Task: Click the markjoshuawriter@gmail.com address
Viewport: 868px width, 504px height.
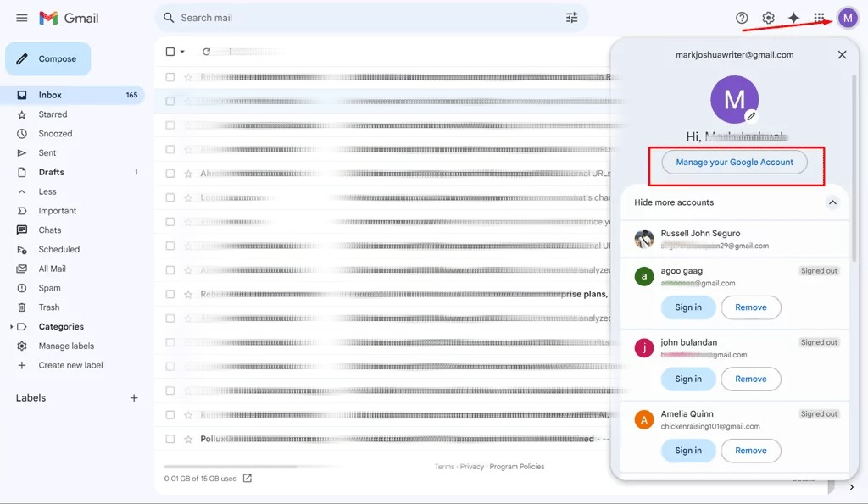Action: [x=734, y=55]
